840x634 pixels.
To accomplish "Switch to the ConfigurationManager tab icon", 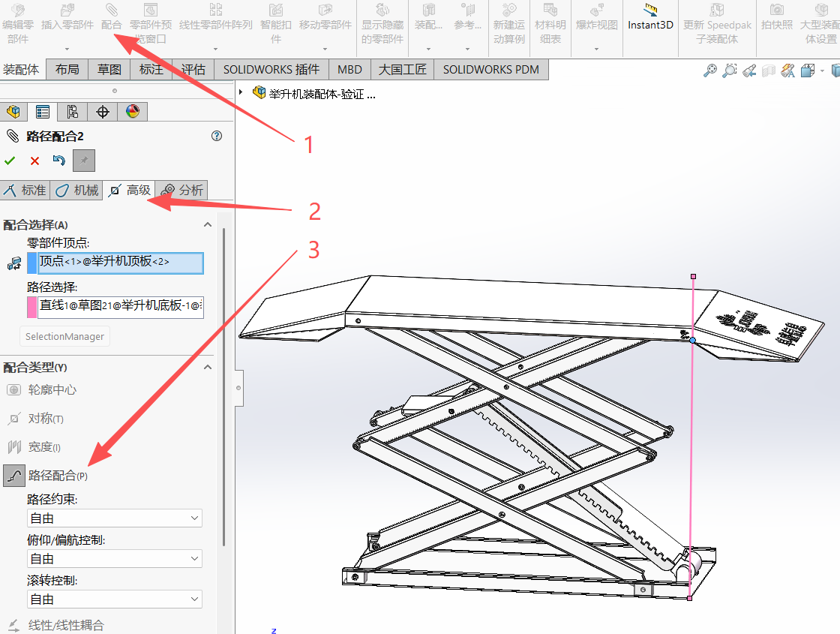I will point(73,112).
